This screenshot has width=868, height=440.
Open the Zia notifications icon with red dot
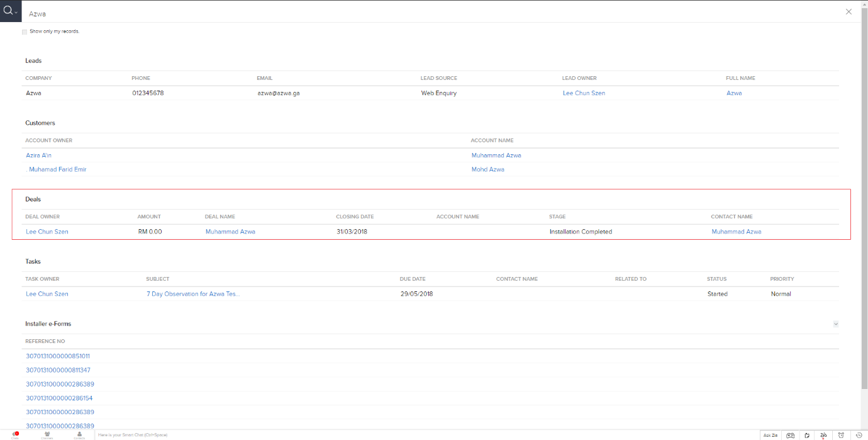pyautogui.click(x=823, y=435)
